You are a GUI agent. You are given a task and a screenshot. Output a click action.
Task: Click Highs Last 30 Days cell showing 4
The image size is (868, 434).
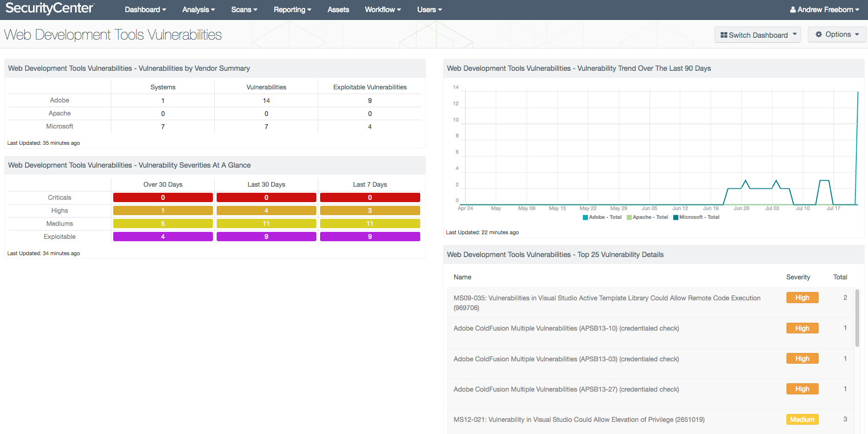tap(267, 210)
